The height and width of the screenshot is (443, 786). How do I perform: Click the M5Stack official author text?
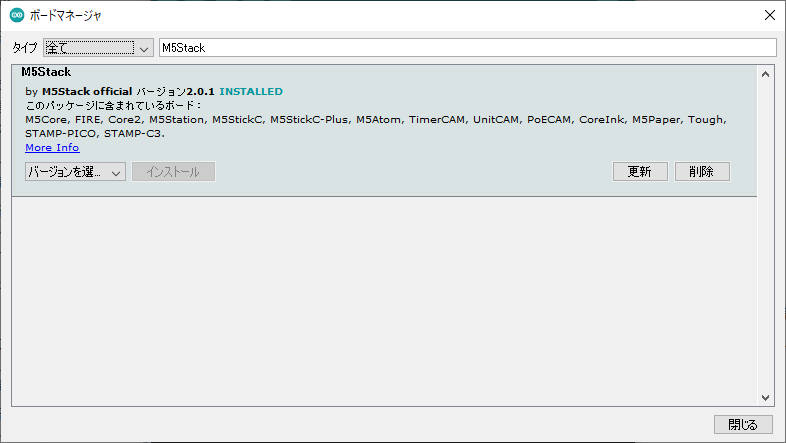[x=87, y=92]
